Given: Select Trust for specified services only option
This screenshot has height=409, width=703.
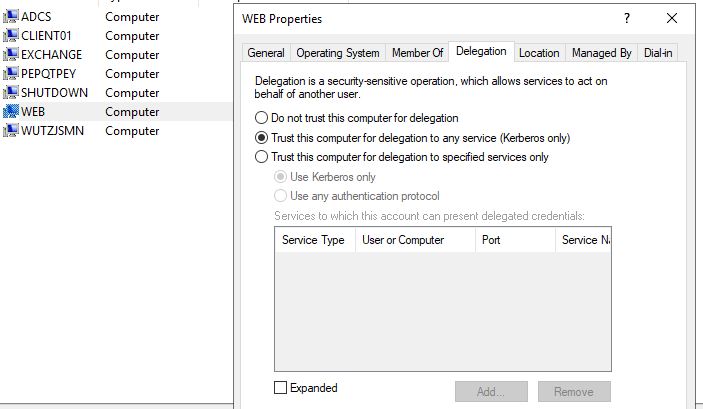Looking at the screenshot, I should (x=262, y=157).
